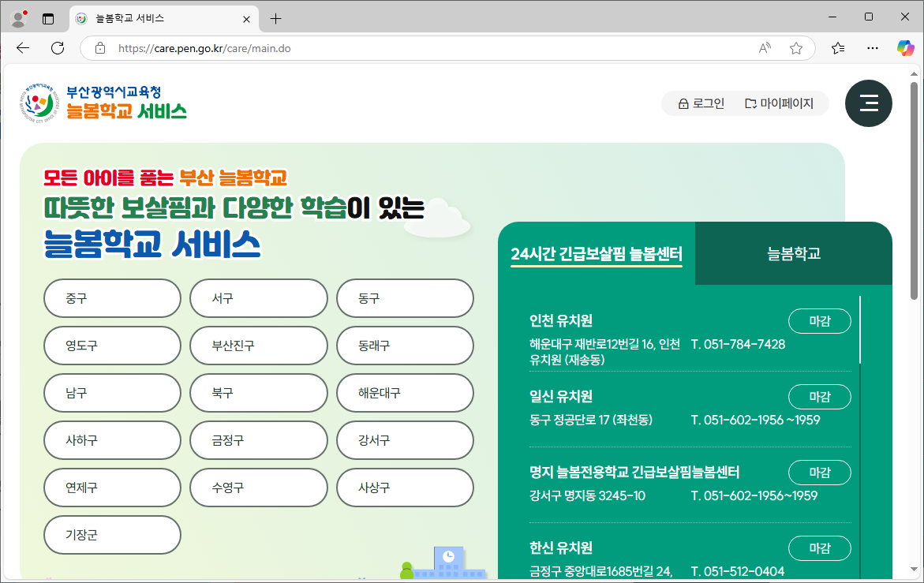Refresh the page with the reload icon
Screen dimensions: 924x583
(57, 48)
